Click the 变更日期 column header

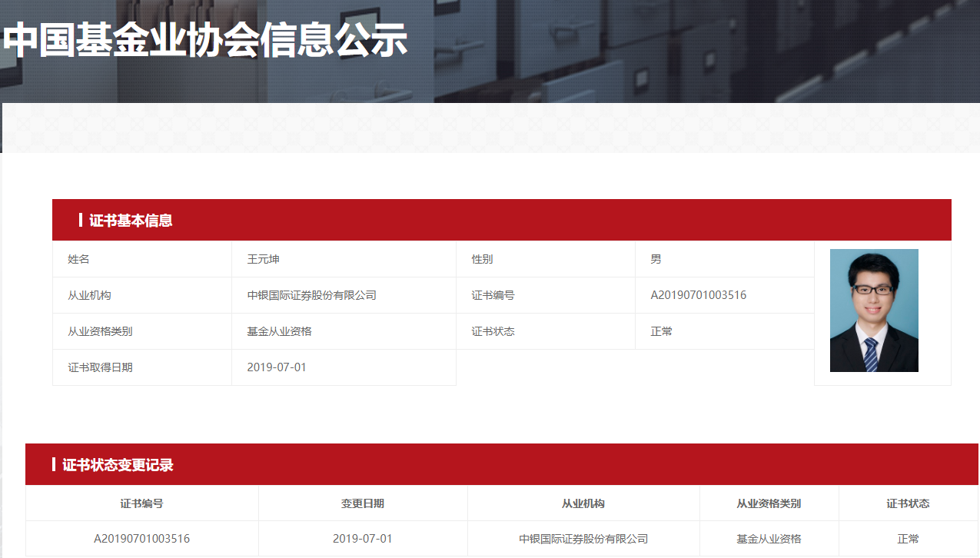[363, 503]
